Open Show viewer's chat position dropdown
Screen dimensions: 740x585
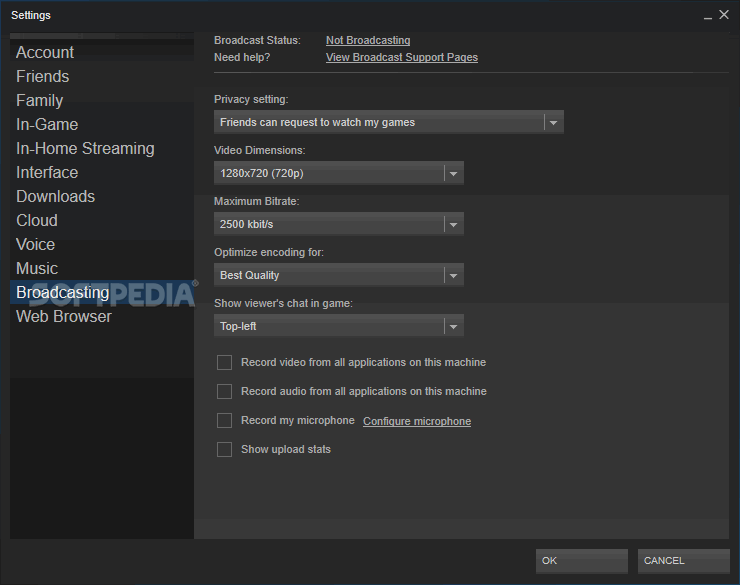[x=339, y=326]
